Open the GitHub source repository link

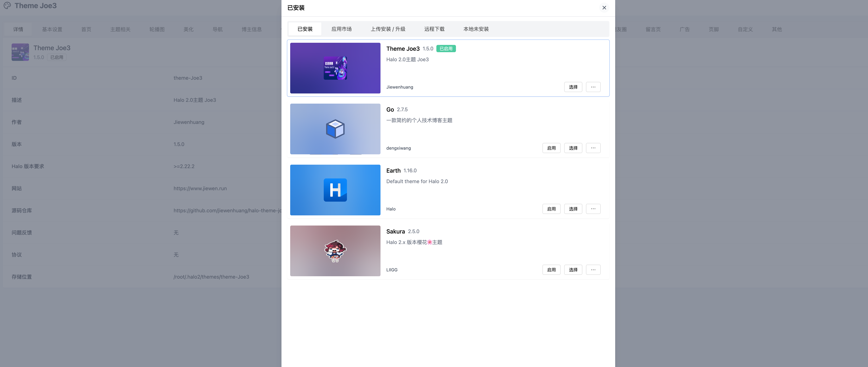coord(227,210)
